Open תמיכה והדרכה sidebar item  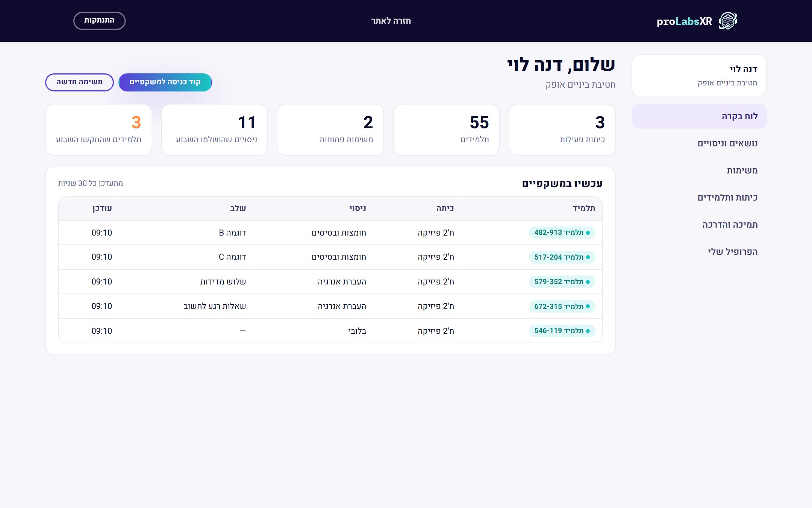pos(699,225)
